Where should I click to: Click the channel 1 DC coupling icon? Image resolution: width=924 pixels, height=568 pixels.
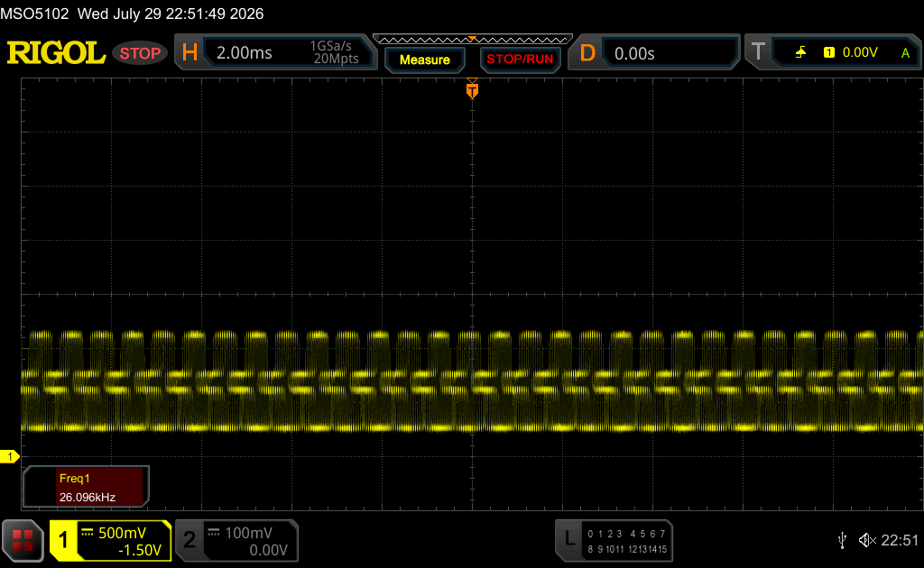pyautogui.click(x=88, y=532)
